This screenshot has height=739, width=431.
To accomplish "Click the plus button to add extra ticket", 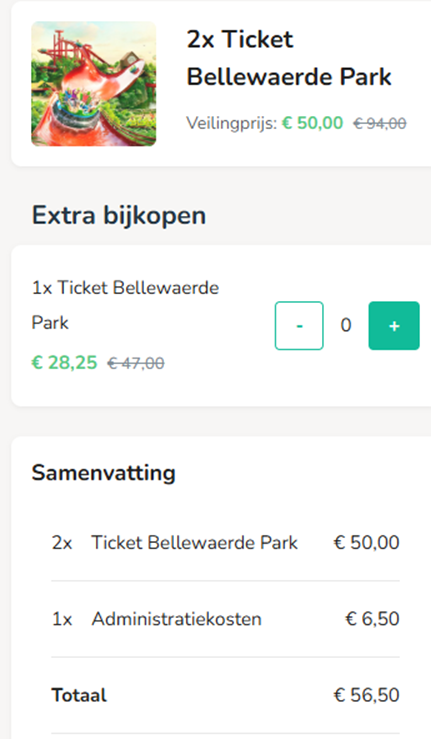I will tap(394, 326).
